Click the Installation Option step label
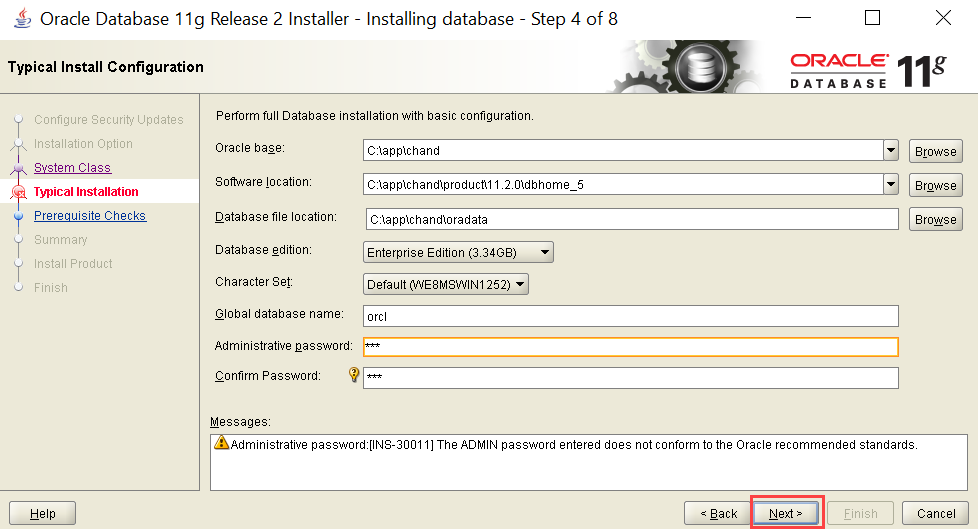 tap(83, 144)
